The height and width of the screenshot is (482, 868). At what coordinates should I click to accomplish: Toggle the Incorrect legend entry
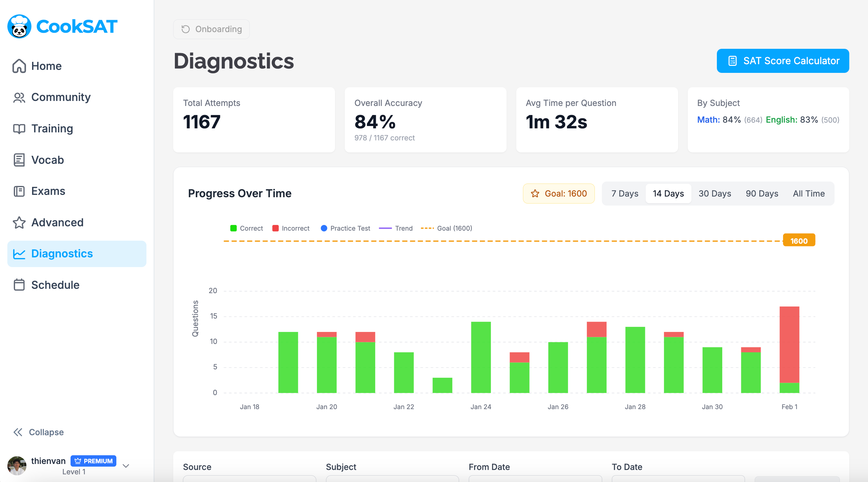[x=291, y=228]
